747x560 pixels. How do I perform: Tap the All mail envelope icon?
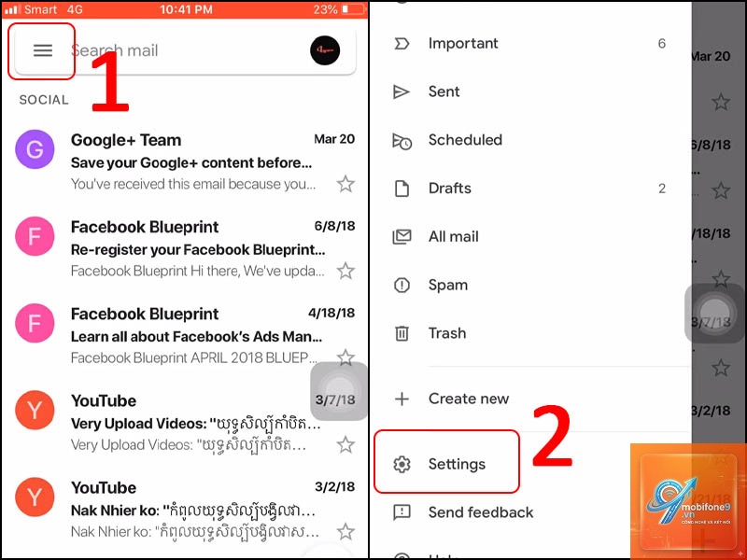coord(402,237)
